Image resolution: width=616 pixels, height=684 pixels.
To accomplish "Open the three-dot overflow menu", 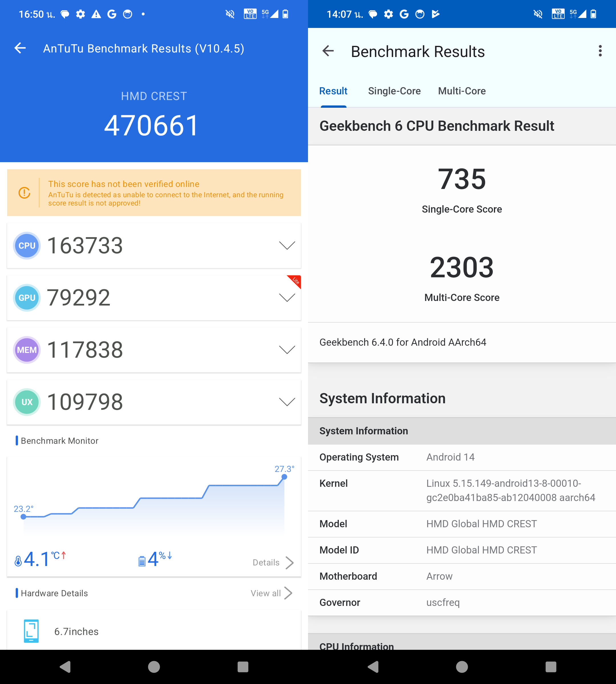I will tap(600, 51).
